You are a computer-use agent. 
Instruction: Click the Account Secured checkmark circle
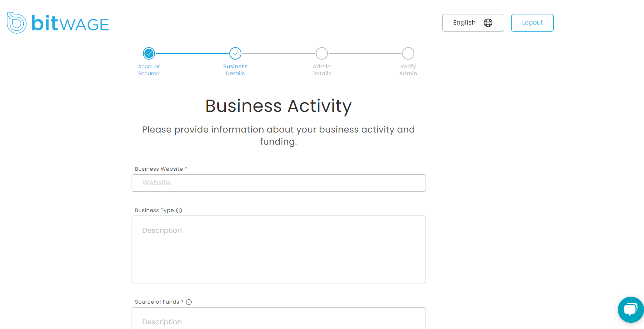click(149, 53)
